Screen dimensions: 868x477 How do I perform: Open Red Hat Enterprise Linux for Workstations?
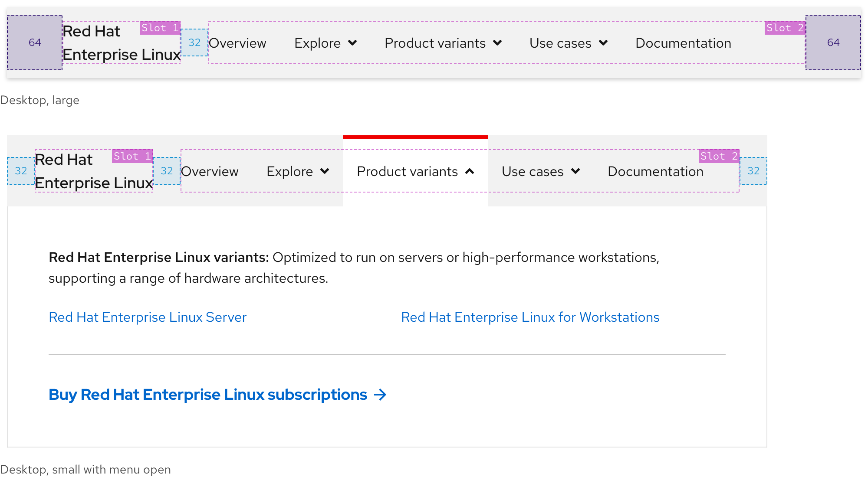tap(530, 317)
